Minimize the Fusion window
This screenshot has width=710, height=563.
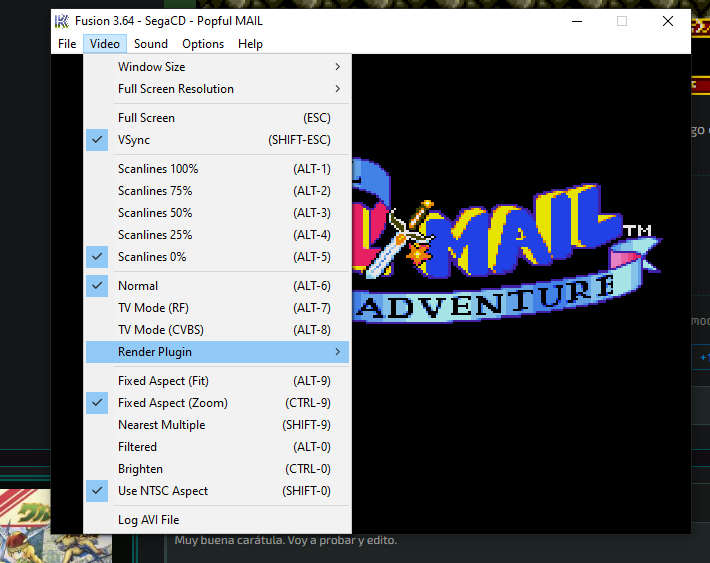point(577,21)
